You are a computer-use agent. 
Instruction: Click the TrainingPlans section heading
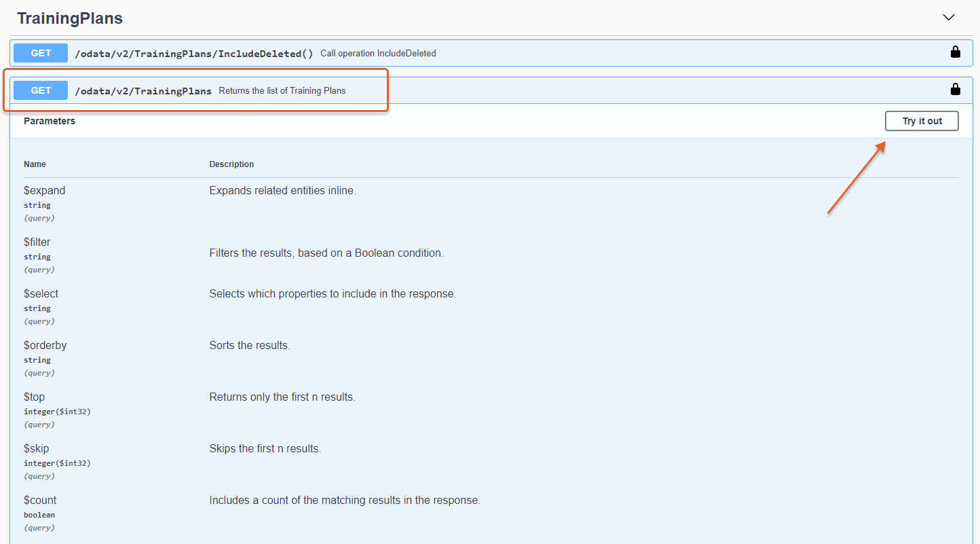coord(70,18)
